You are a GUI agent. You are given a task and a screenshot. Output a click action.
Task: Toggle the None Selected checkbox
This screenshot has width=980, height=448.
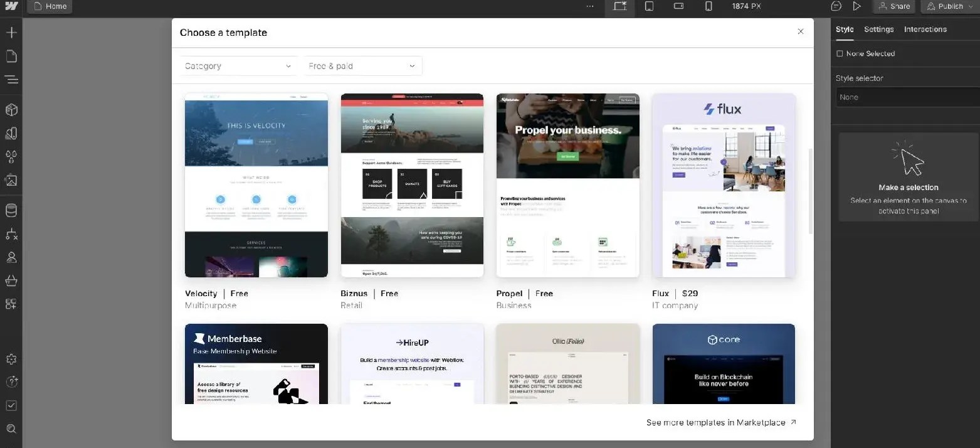tap(840, 53)
